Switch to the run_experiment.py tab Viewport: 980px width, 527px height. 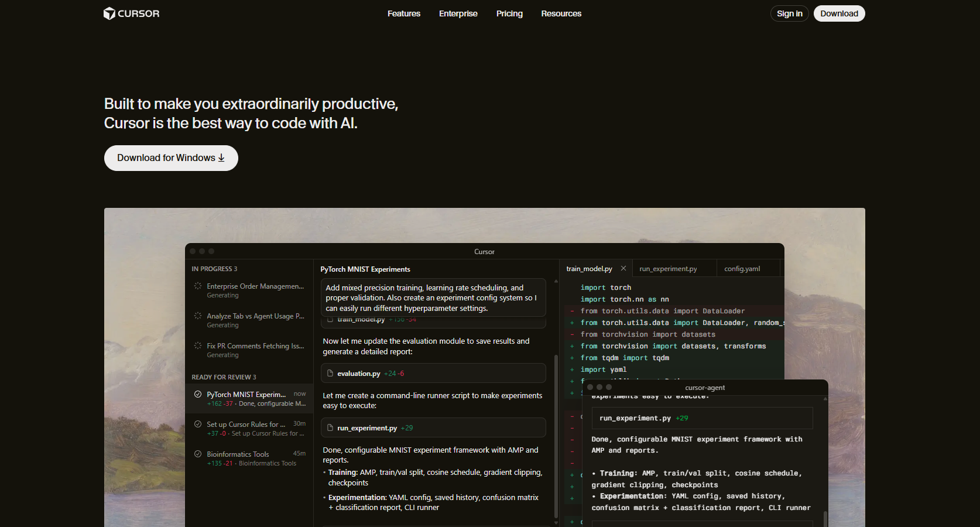pos(667,268)
